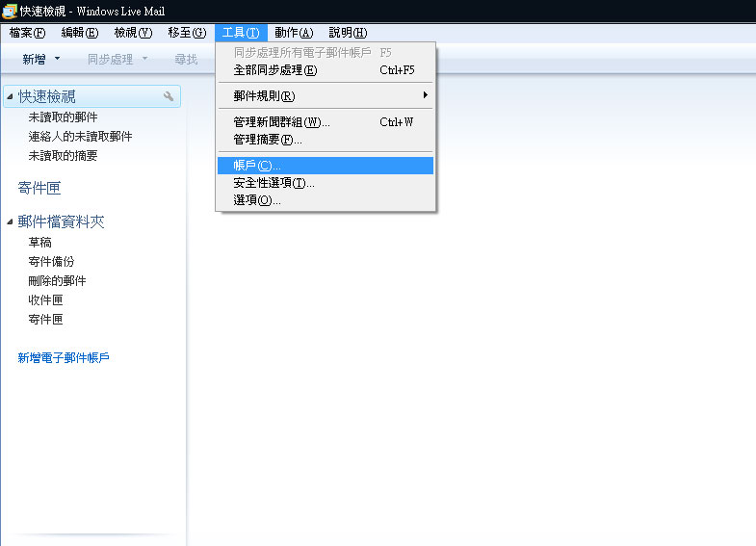Open the 檔案(F) menu

point(28,33)
